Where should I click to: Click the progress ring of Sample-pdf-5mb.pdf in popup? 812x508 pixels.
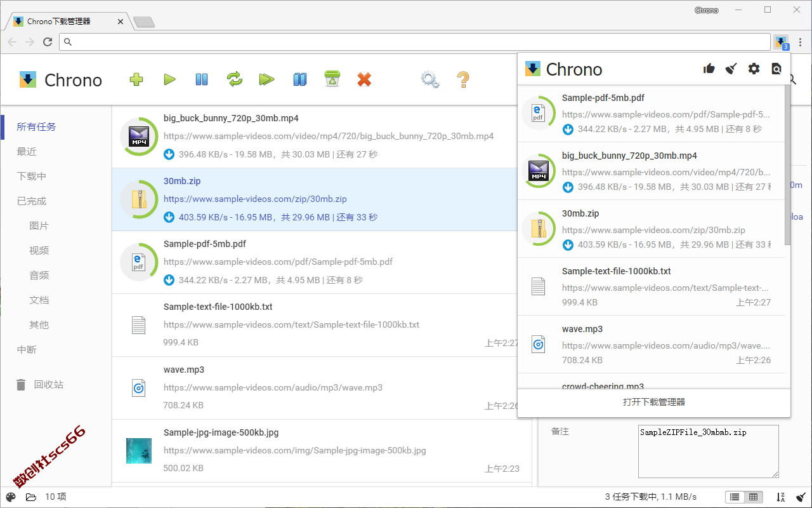pyautogui.click(x=539, y=114)
